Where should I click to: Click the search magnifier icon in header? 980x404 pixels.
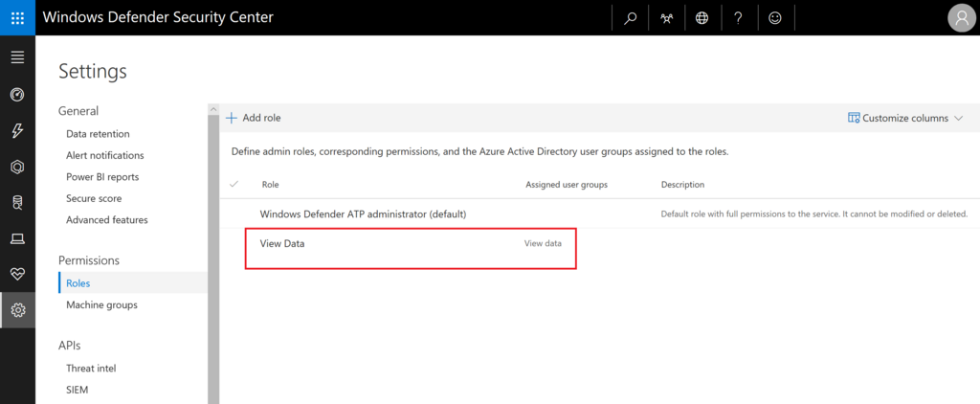point(630,18)
